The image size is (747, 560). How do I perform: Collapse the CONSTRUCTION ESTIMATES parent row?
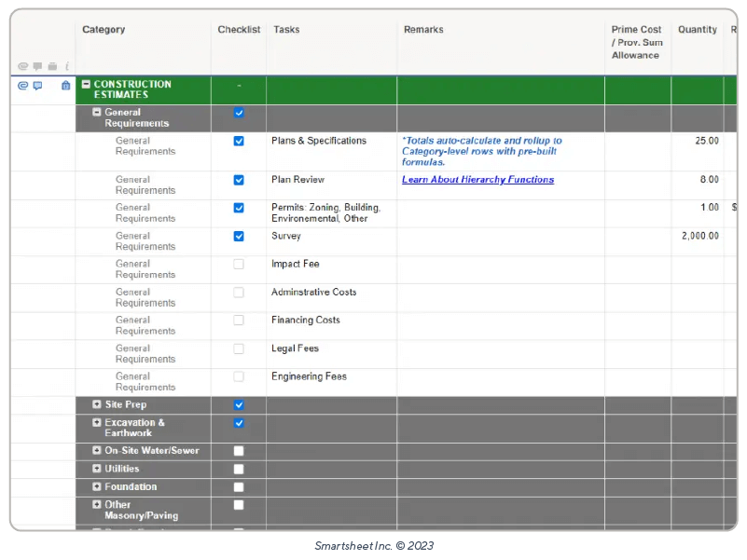pos(86,84)
